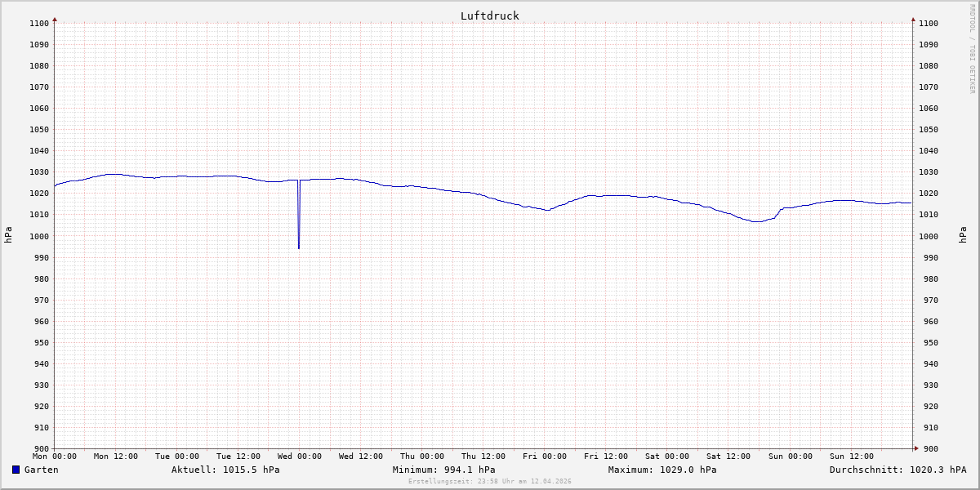This screenshot has width=980, height=490.
Task: Click the Wed 00:00 time axis label
Action: pos(300,457)
